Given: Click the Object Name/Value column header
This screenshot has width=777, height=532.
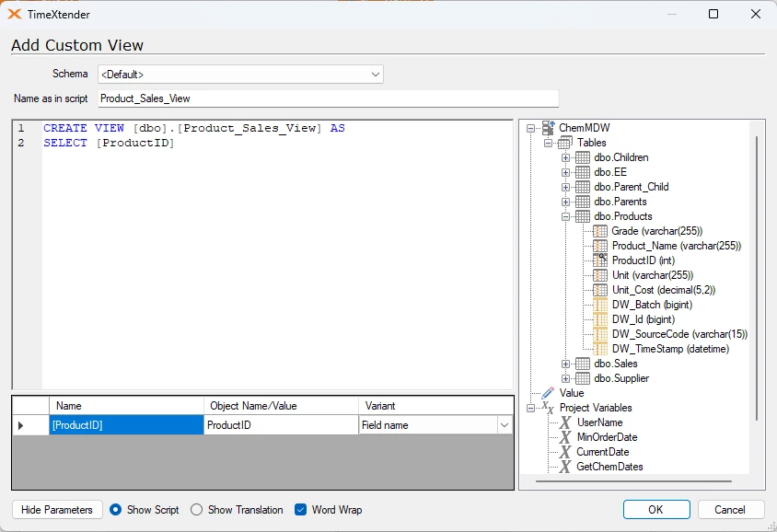Looking at the screenshot, I should coord(281,406).
